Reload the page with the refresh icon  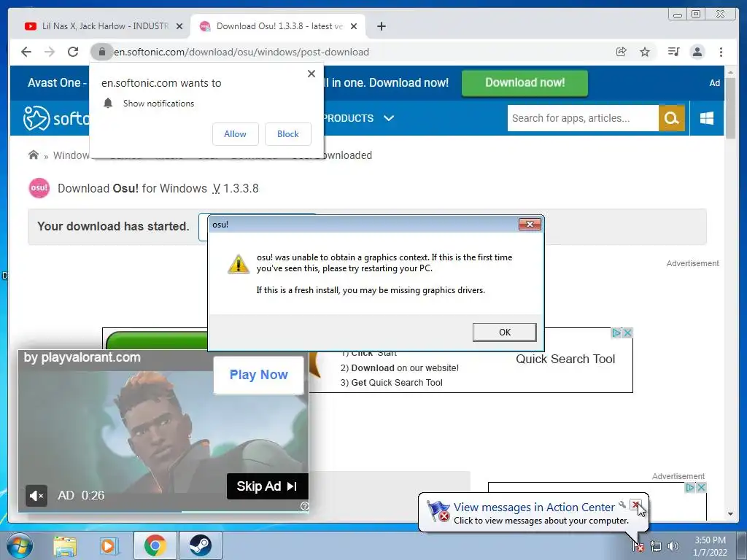(x=73, y=52)
